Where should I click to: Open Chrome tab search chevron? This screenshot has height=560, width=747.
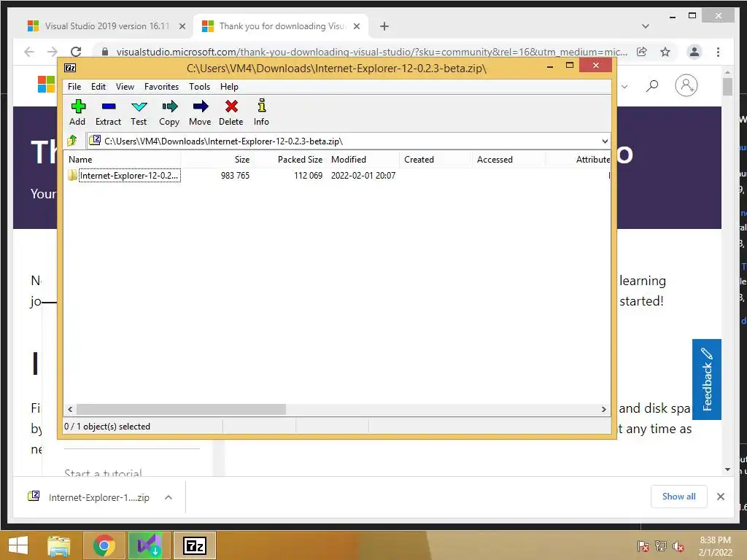click(645, 26)
